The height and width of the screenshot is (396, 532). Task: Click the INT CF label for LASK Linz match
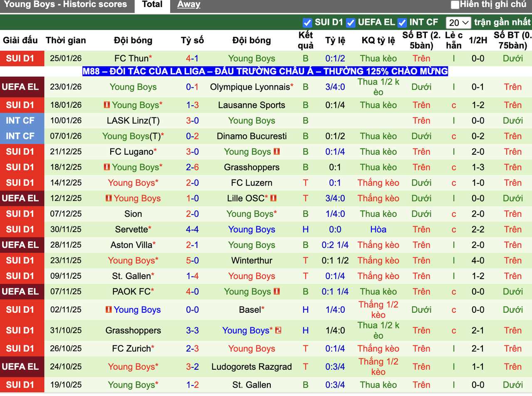point(20,121)
